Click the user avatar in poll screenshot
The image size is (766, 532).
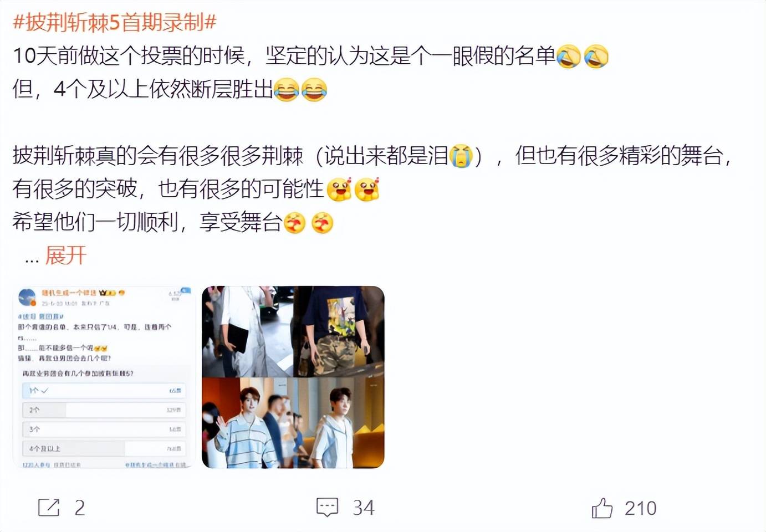click(27, 297)
